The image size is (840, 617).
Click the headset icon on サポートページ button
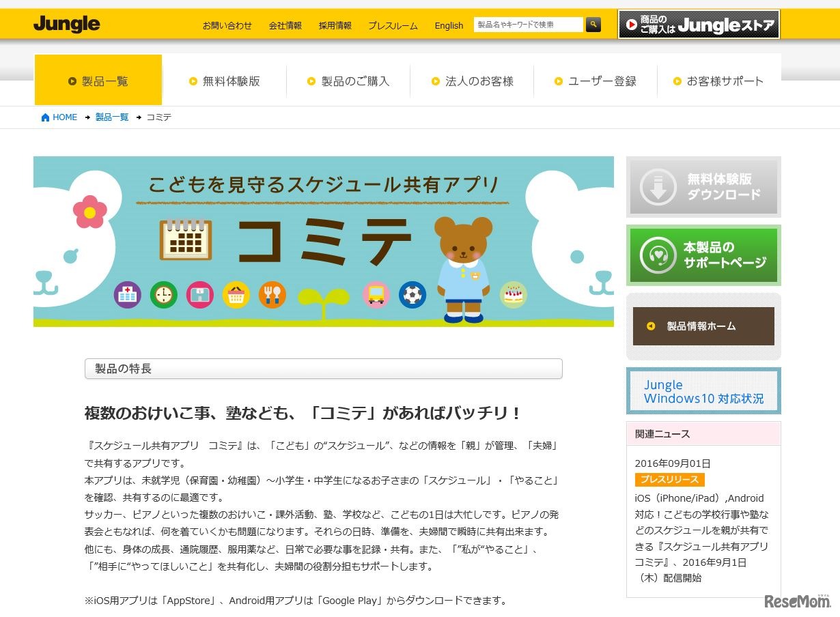[658, 255]
